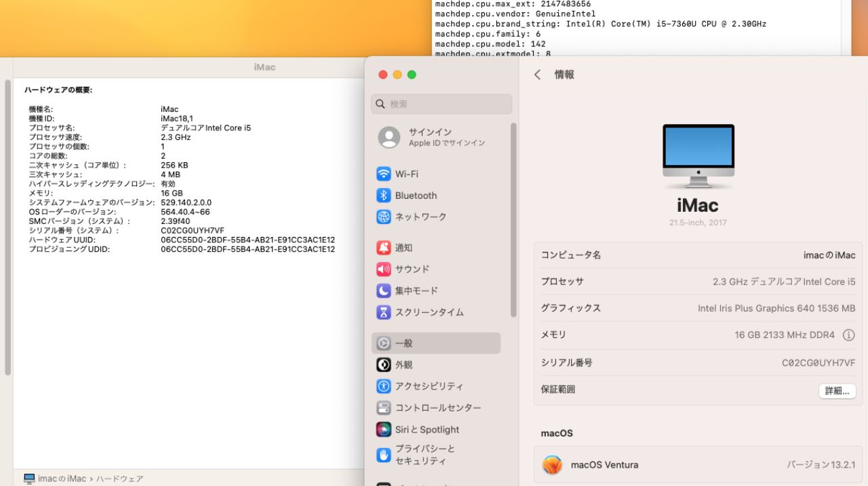
Task: Click the memory info circle icon
Action: coord(848,335)
